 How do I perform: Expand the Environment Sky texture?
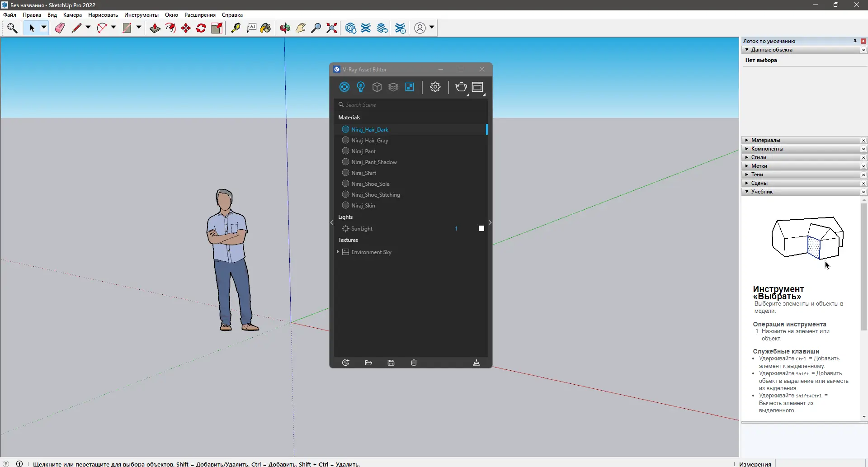pos(338,252)
